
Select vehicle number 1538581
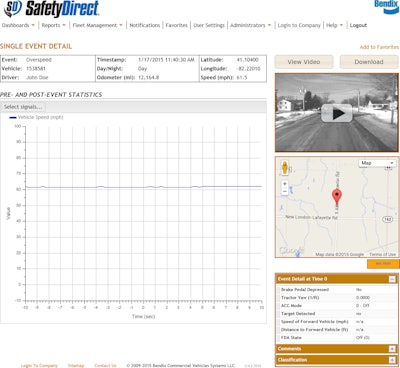tap(36, 69)
